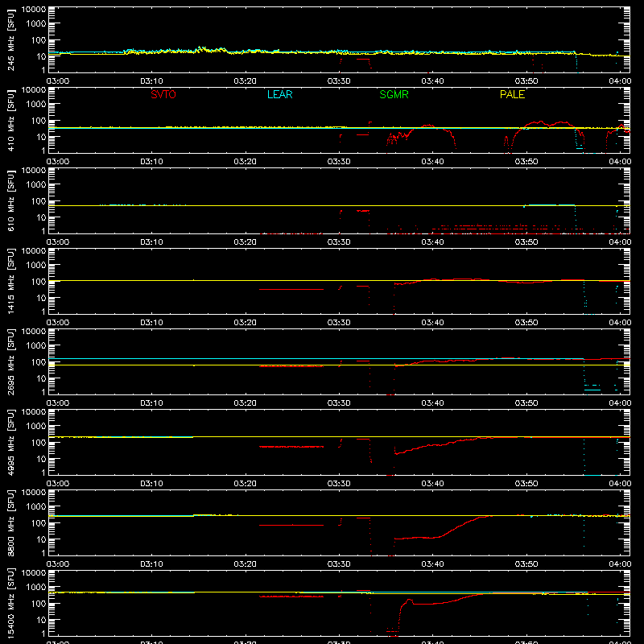
Task: Click the 10000 tick on 245 MHz axis
Action: pos(34,10)
